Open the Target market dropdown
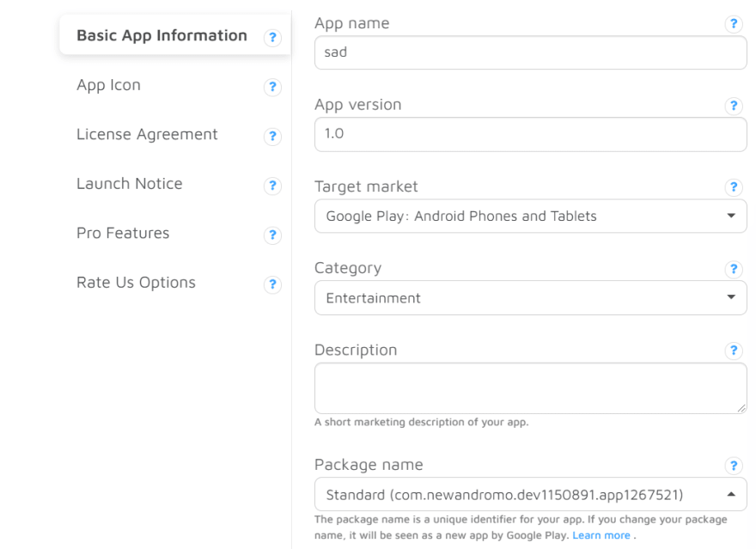Image resolution: width=756 pixels, height=549 pixels. [530, 216]
